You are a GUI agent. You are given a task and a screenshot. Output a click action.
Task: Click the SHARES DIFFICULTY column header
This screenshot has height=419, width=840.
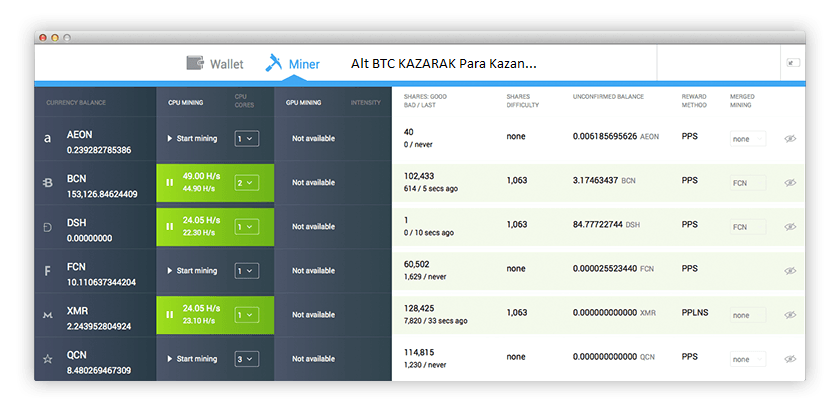[x=522, y=101]
